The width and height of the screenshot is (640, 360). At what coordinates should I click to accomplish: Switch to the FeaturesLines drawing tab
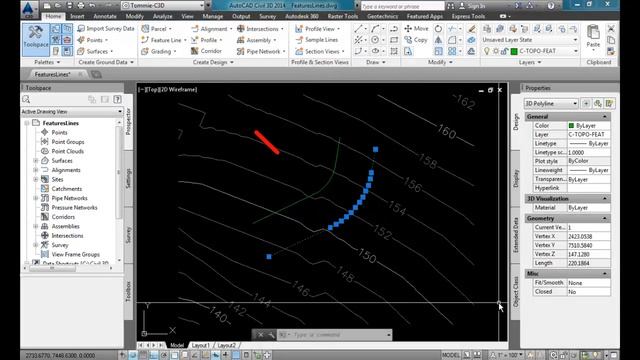pyautogui.click(x=52, y=74)
